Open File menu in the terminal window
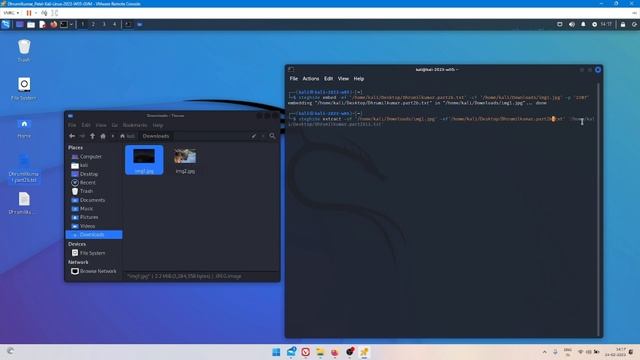 tap(294, 78)
